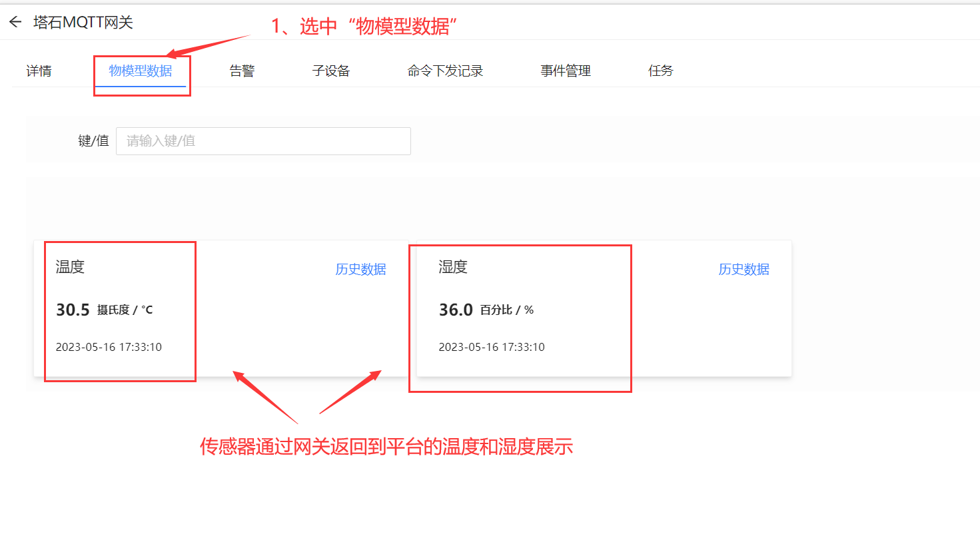Viewport: 980px width, 538px height.
Task: Go to the 子设备 tab
Action: (331, 71)
